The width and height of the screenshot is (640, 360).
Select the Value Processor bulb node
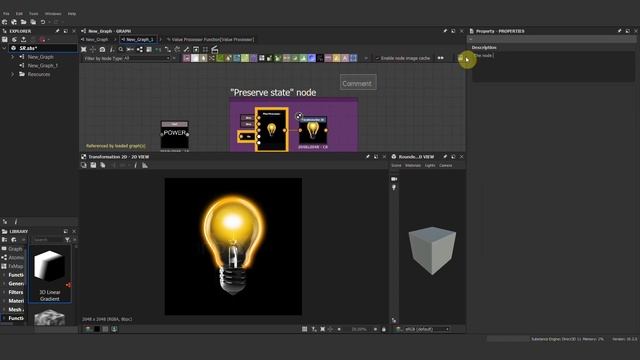[x=271, y=129]
